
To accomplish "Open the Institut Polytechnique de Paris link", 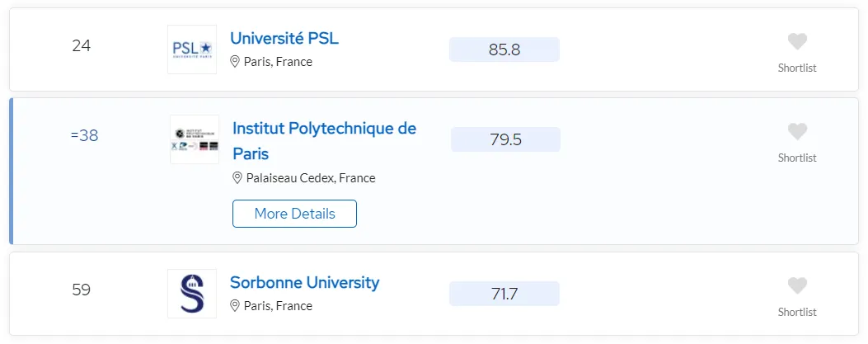I will point(325,141).
